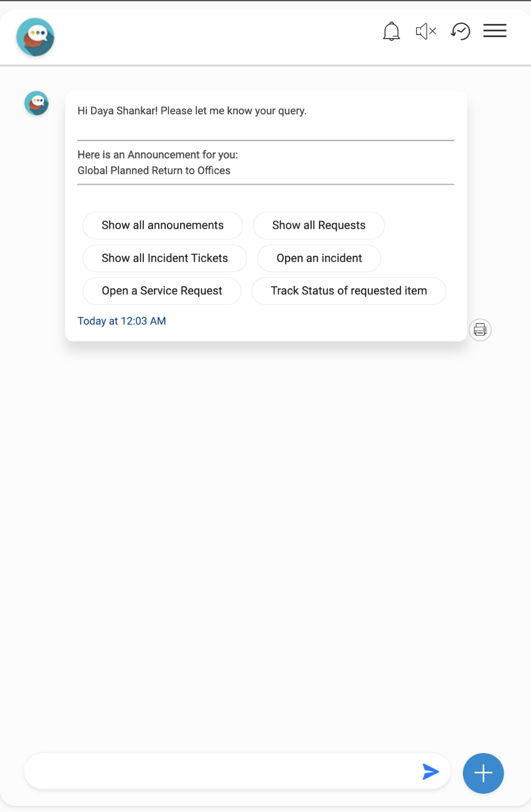
Task: Select Show all Requests option
Action: click(318, 225)
